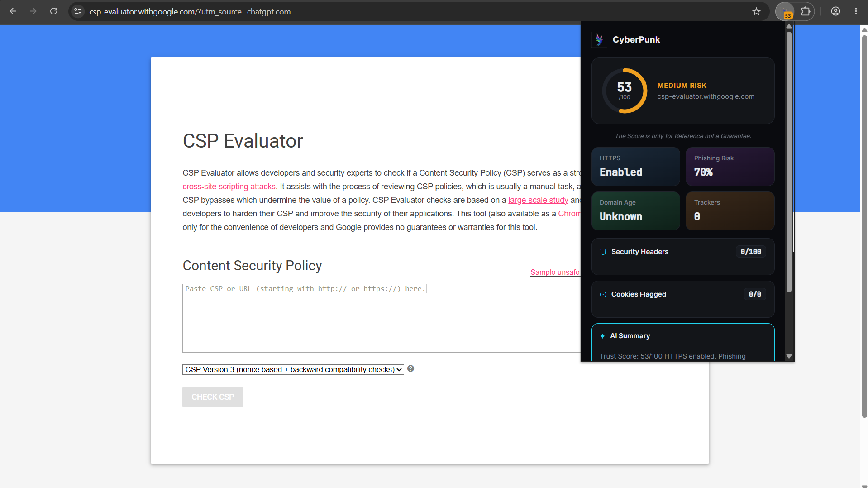This screenshot has height=488, width=868.
Task: Open the Chrome profile menu
Action: (x=835, y=11)
